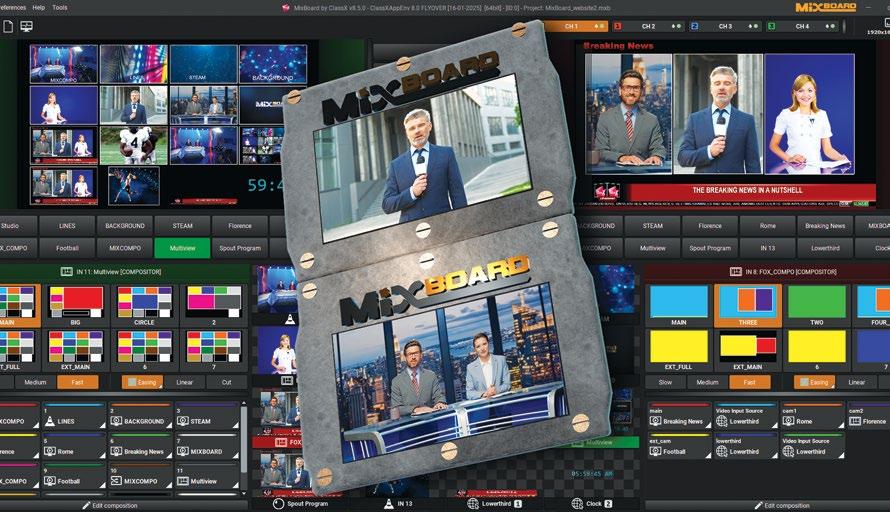Click pencil icon of right Edit composition
This screenshot has height=512, width=890.
(x=758, y=505)
